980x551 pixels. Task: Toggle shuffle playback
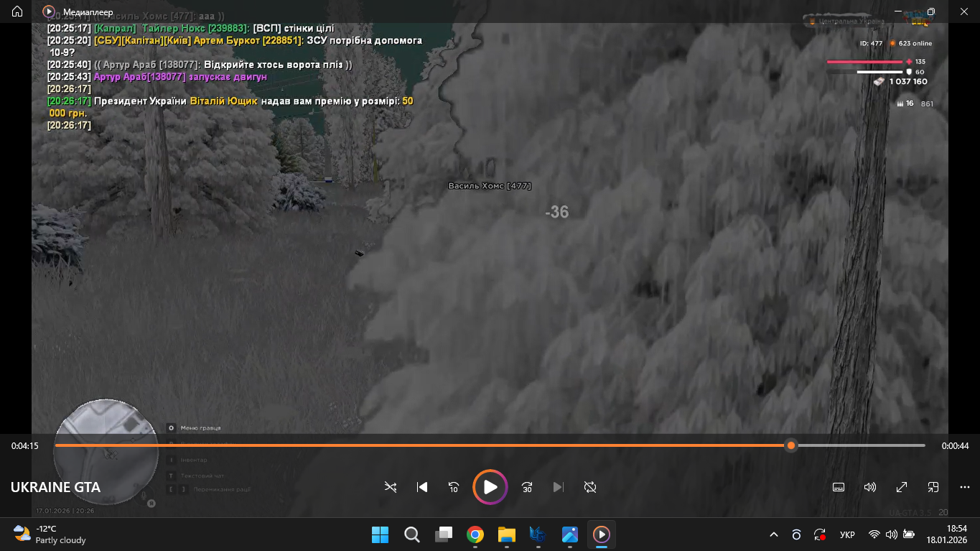391,487
